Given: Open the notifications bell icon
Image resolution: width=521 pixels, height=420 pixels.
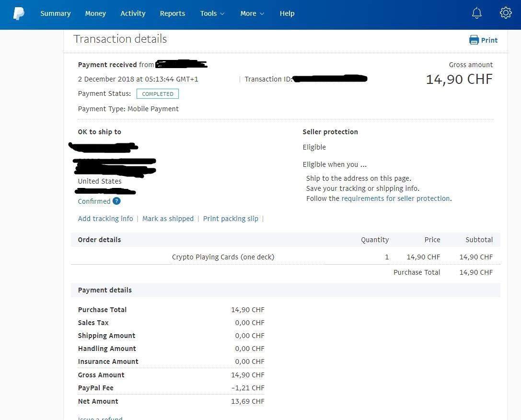Looking at the screenshot, I should tap(476, 13).
